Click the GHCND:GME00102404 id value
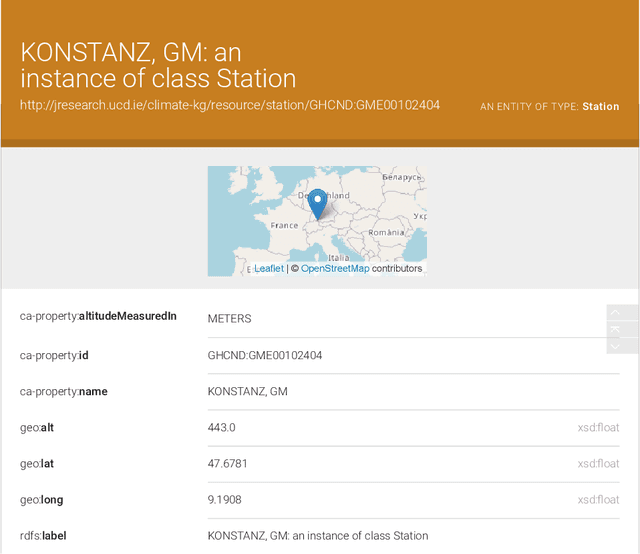Screen dimensions: 640x554 pyautogui.click(x=264, y=355)
